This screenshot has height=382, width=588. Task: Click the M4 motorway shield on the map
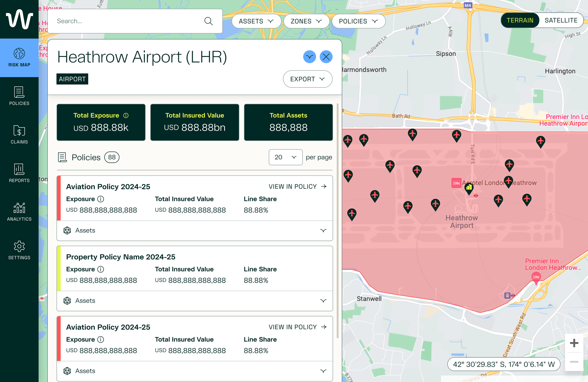467,5
